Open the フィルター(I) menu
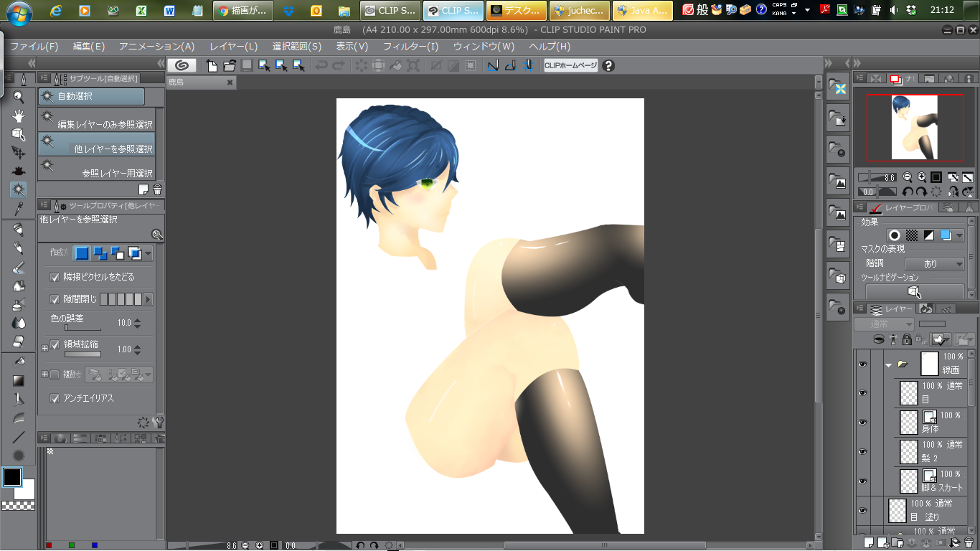 410,47
